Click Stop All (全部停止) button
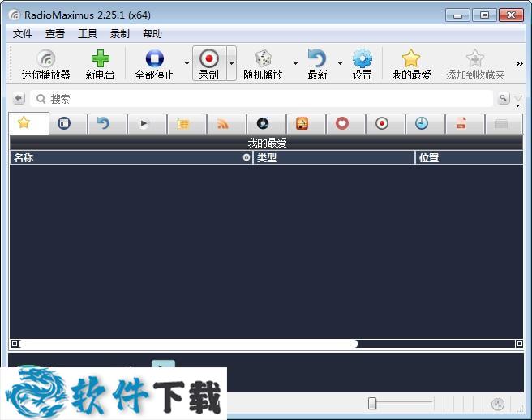This screenshot has height=420, width=532. tap(154, 64)
